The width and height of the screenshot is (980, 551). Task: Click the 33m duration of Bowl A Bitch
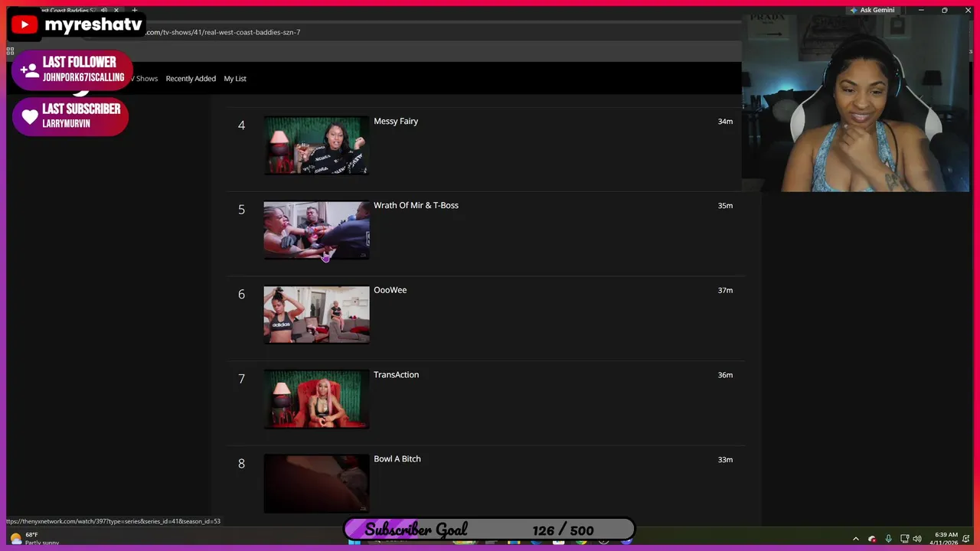[x=725, y=459]
